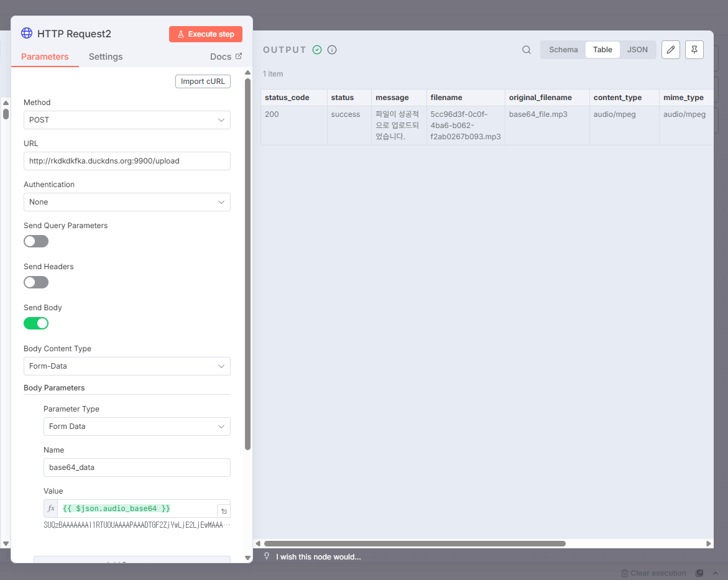Click the Execute step button
Image resolution: width=728 pixels, height=580 pixels.
coord(206,34)
